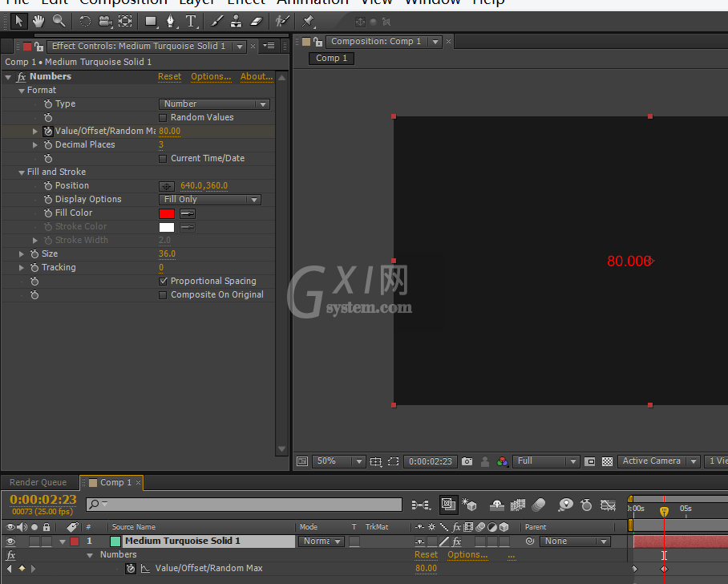
Task: Show channel and color management icon
Action: [x=503, y=461]
